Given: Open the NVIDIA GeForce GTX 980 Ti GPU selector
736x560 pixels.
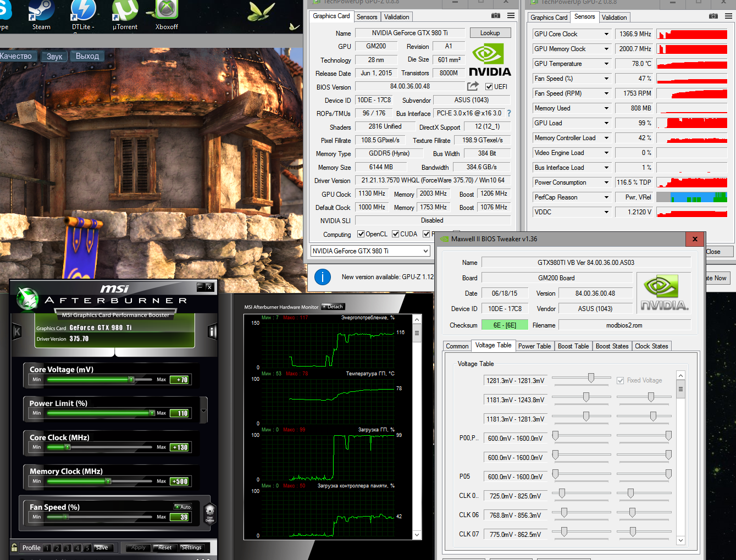Looking at the screenshot, I should tap(370, 251).
